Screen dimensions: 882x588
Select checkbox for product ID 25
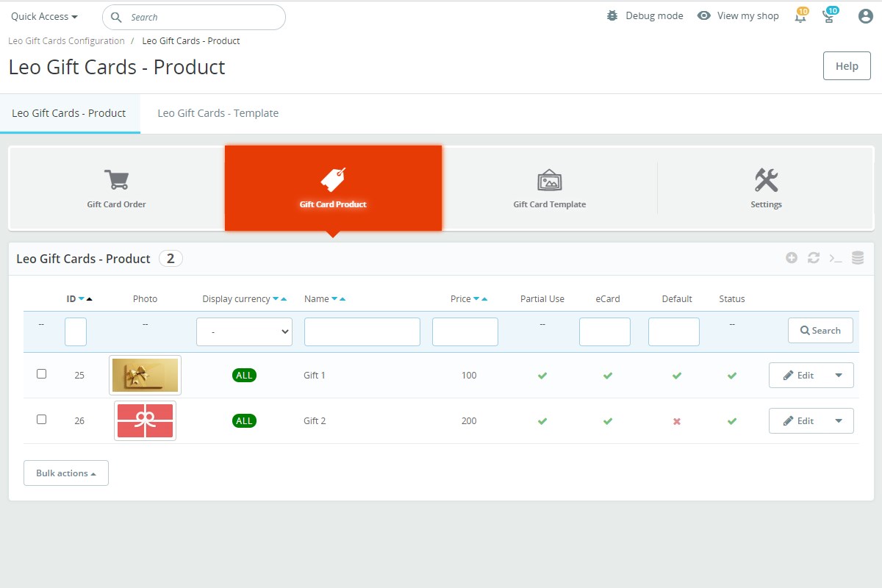(41, 374)
